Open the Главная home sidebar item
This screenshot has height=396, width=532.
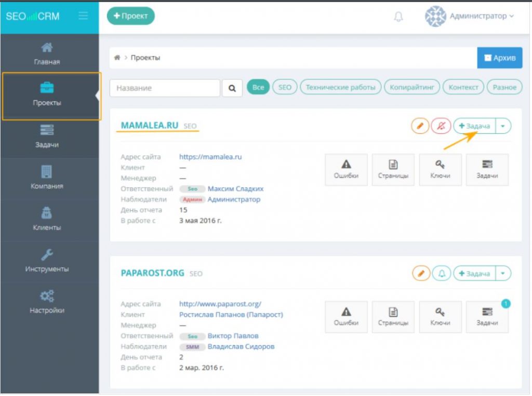click(47, 54)
